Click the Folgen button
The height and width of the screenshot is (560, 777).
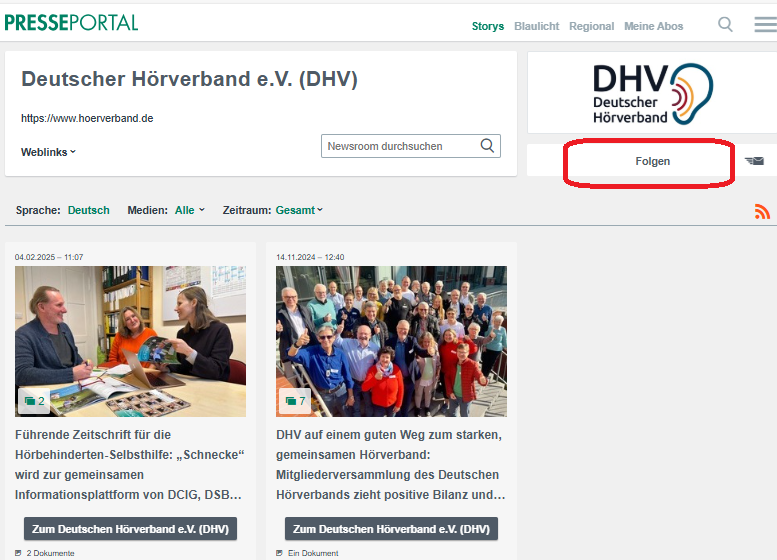pyautogui.click(x=652, y=161)
